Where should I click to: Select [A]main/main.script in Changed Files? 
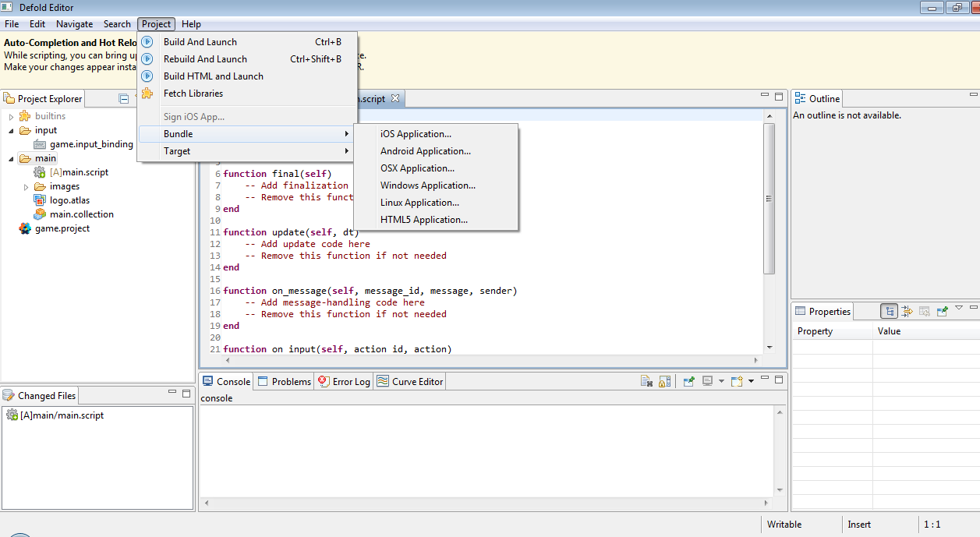tap(62, 415)
